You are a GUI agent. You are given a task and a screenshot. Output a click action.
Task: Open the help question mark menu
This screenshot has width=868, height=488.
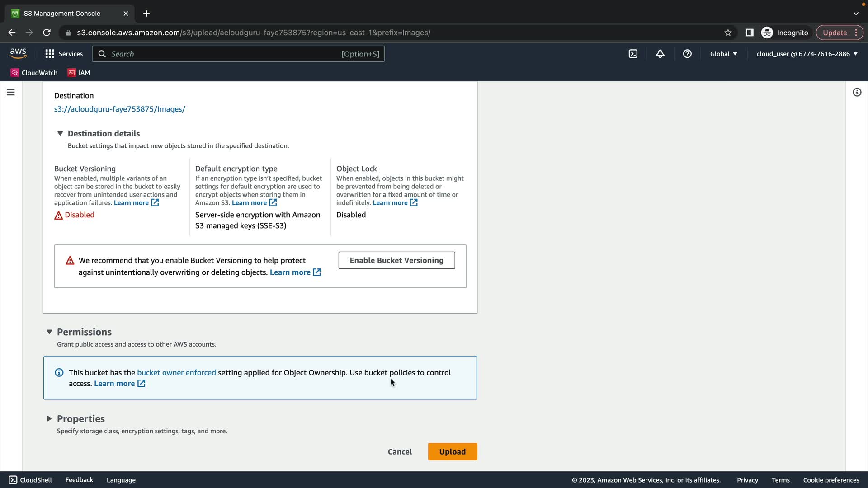687,54
